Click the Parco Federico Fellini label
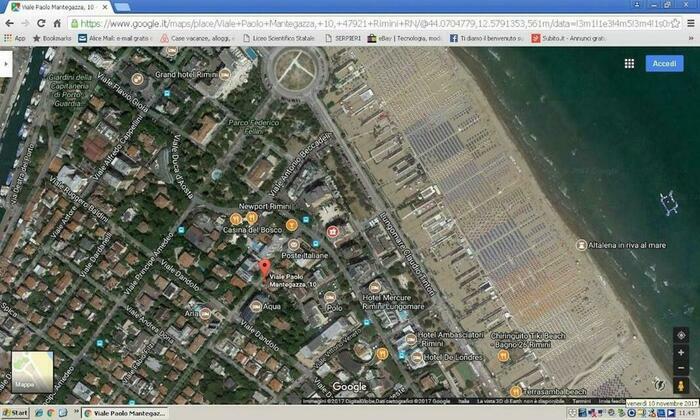The width and height of the screenshot is (700, 420). click(254, 126)
